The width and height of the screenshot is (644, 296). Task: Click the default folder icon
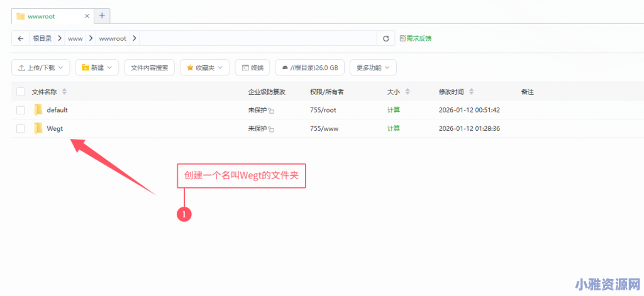(38, 110)
